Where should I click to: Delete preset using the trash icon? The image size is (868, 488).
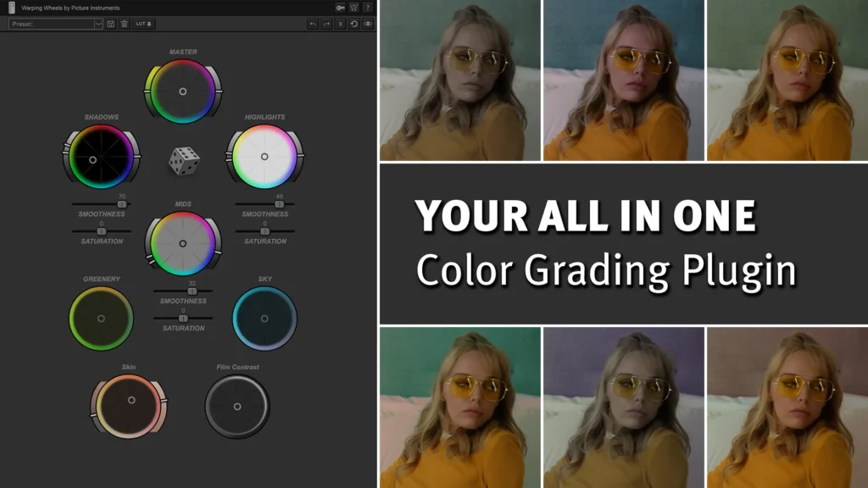click(x=124, y=24)
